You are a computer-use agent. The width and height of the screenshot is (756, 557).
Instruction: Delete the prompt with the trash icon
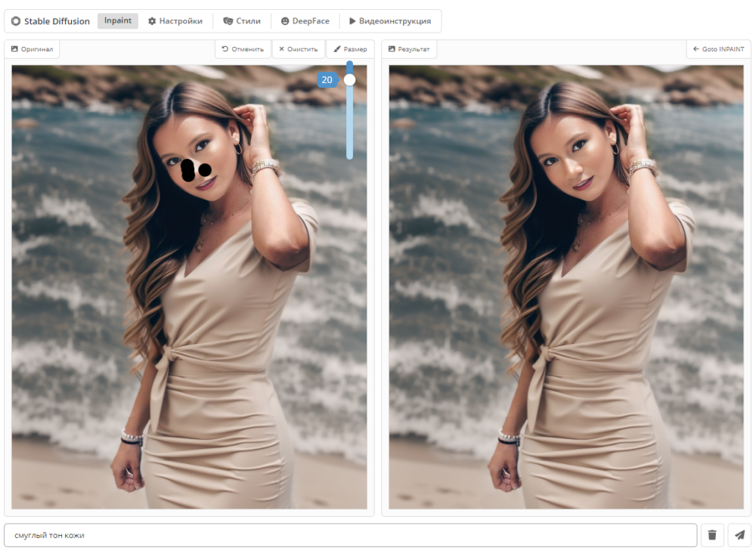click(x=712, y=535)
